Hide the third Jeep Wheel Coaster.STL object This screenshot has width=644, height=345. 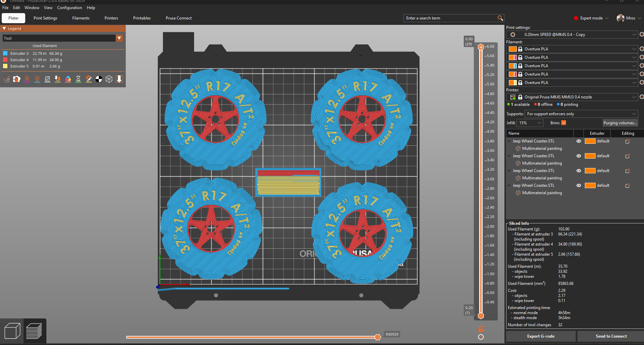[x=579, y=171]
